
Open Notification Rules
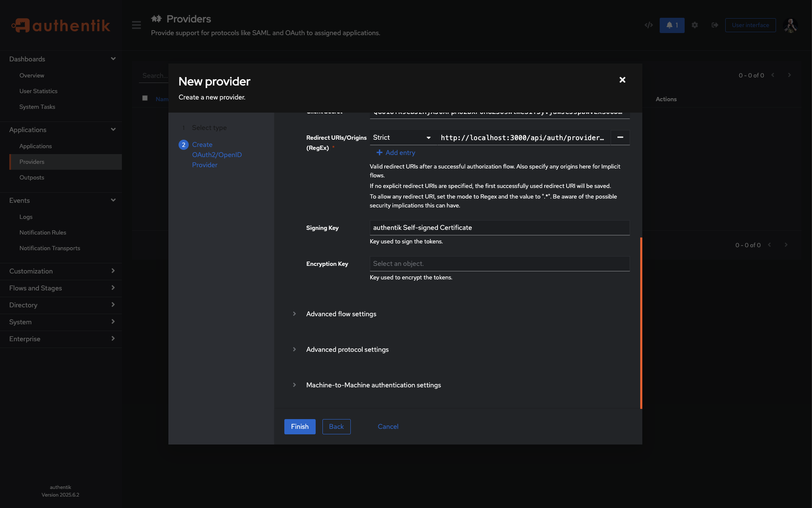43,232
